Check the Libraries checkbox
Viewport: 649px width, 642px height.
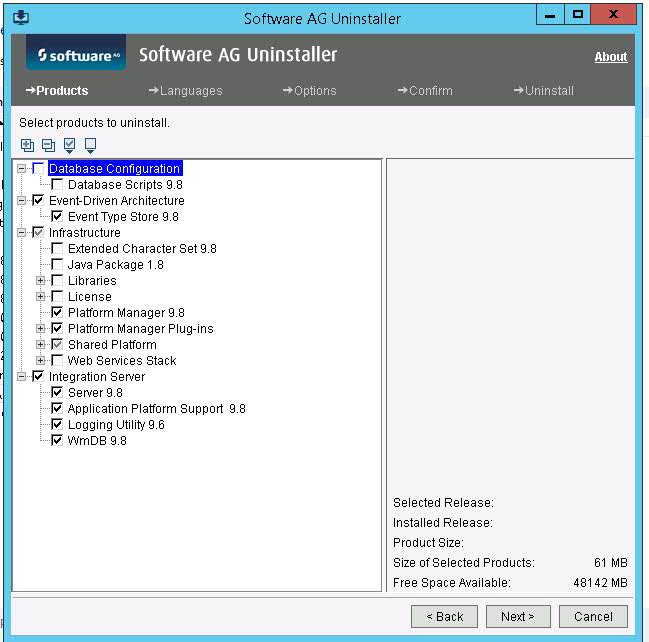pos(57,281)
